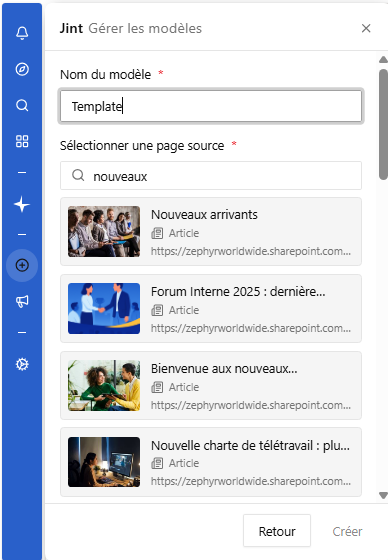Click the Bienvenue aux nouveaux thumbnail
Viewport: 388px width, 560px height.
click(104, 385)
